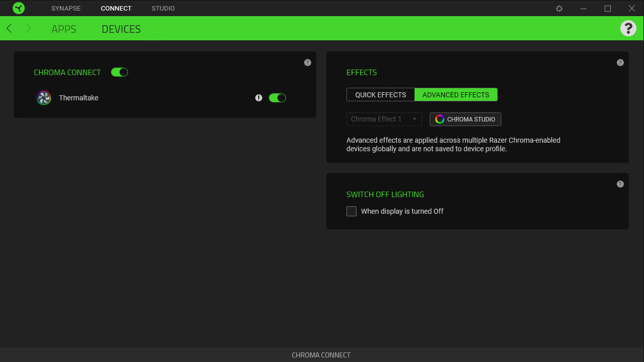The height and width of the screenshot is (362, 644).
Task: Click help icon in Effects panel
Action: point(620,63)
